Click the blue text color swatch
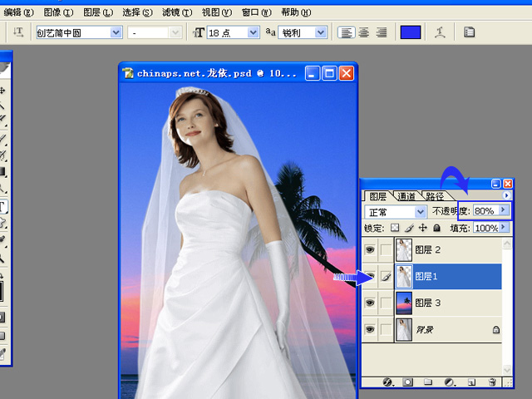This screenshot has height=399, width=532. pyautogui.click(x=411, y=32)
